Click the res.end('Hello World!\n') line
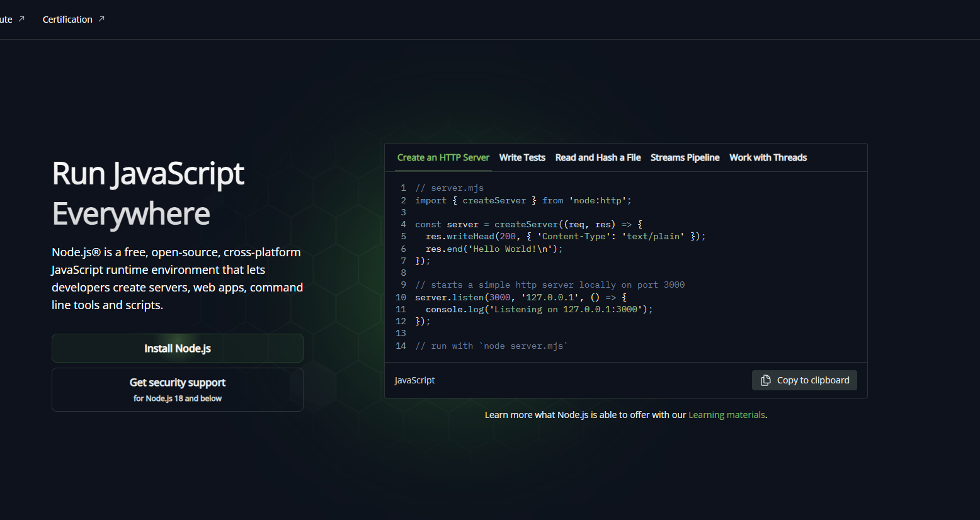 (x=494, y=249)
